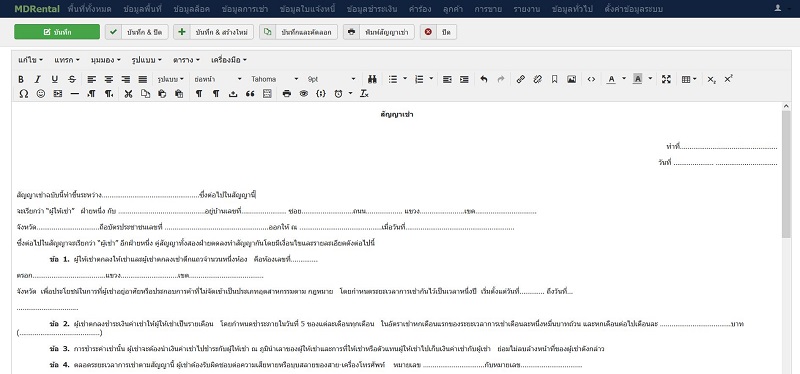Viewport: 800px width, 374px height.
Task: Click the ปิด close button
Action: pos(438,32)
